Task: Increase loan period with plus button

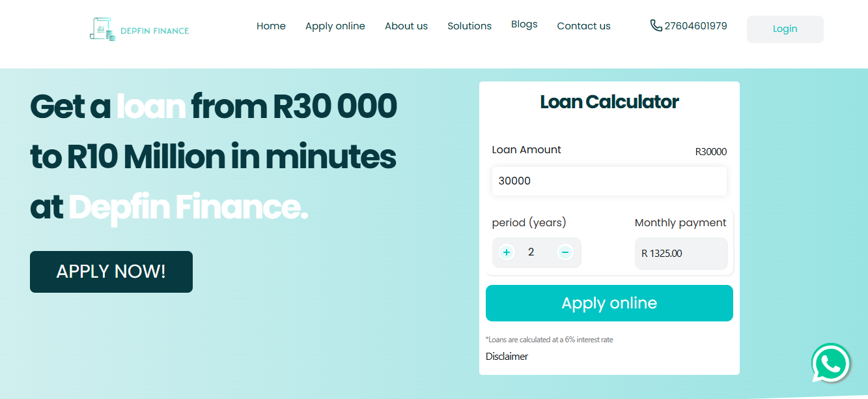Action: [x=507, y=252]
